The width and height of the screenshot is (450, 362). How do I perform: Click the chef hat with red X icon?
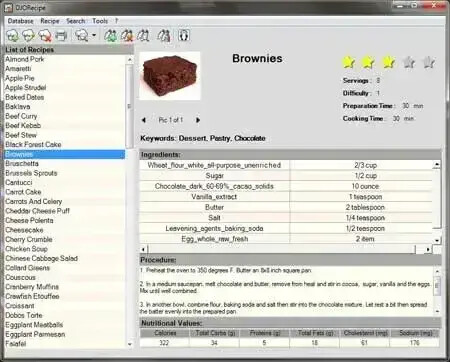(45, 35)
